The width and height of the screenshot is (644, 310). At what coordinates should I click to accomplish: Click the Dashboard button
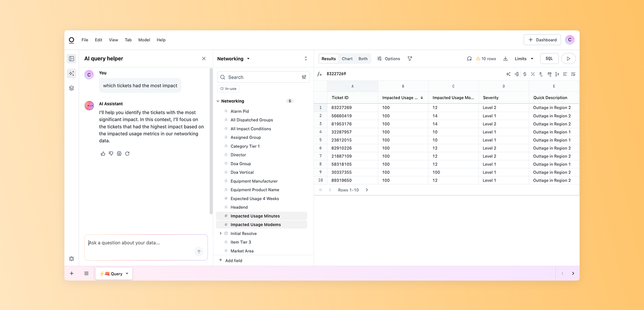(x=542, y=40)
